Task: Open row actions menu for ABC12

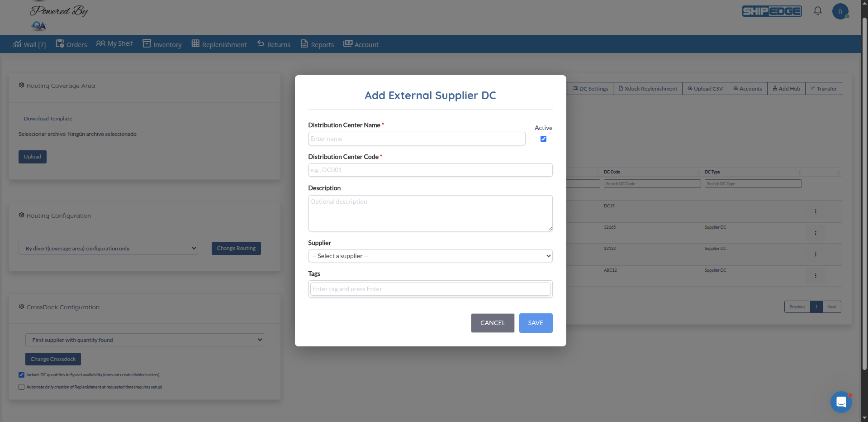Action: pos(816,276)
